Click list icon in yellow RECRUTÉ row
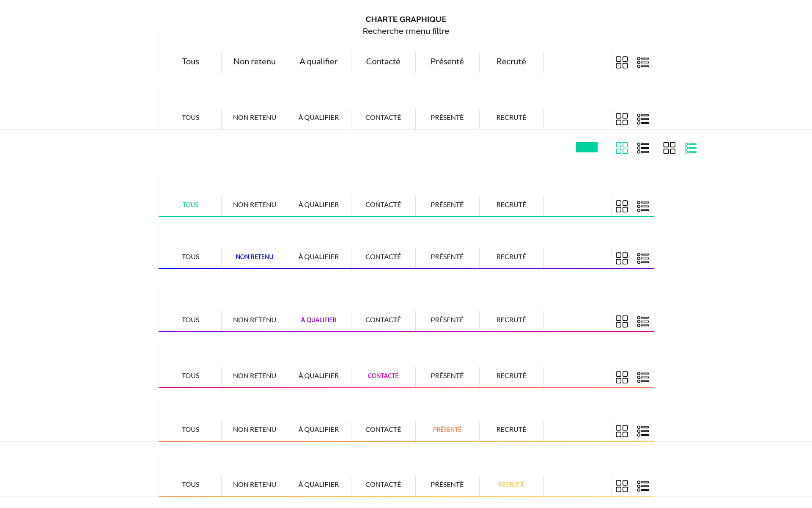The image size is (812, 508). click(x=643, y=486)
